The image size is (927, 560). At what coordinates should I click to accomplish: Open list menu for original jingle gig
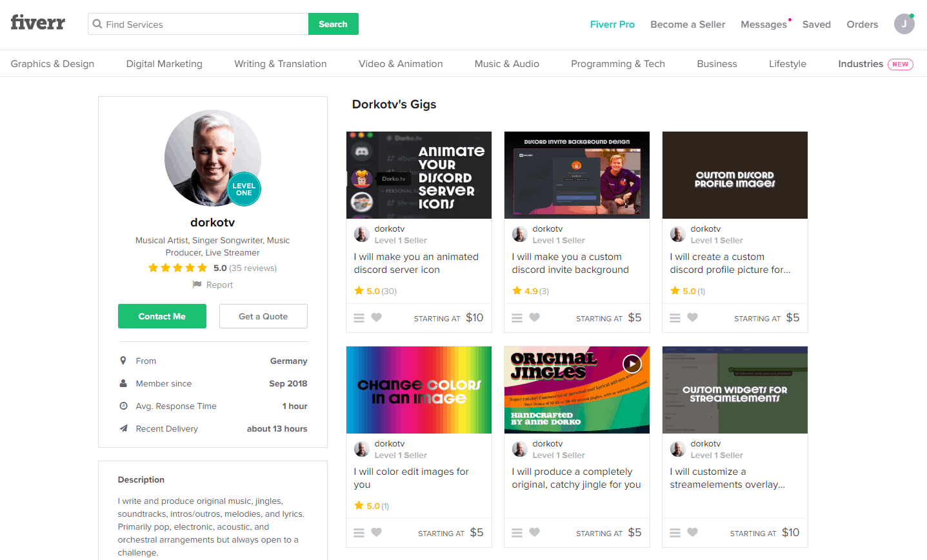point(517,532)
